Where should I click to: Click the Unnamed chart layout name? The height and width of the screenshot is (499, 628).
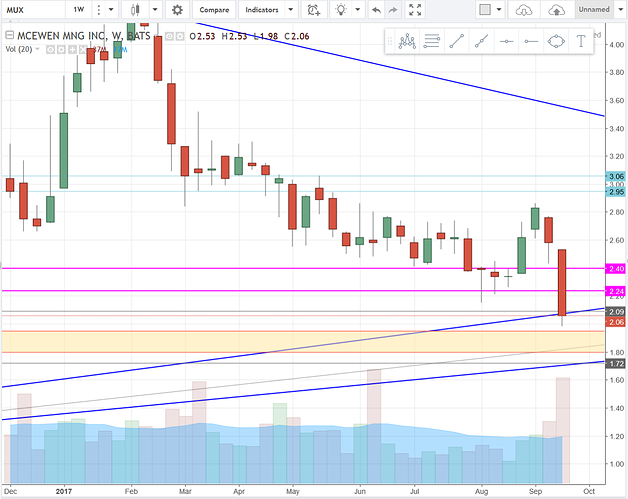pos(594,10)
